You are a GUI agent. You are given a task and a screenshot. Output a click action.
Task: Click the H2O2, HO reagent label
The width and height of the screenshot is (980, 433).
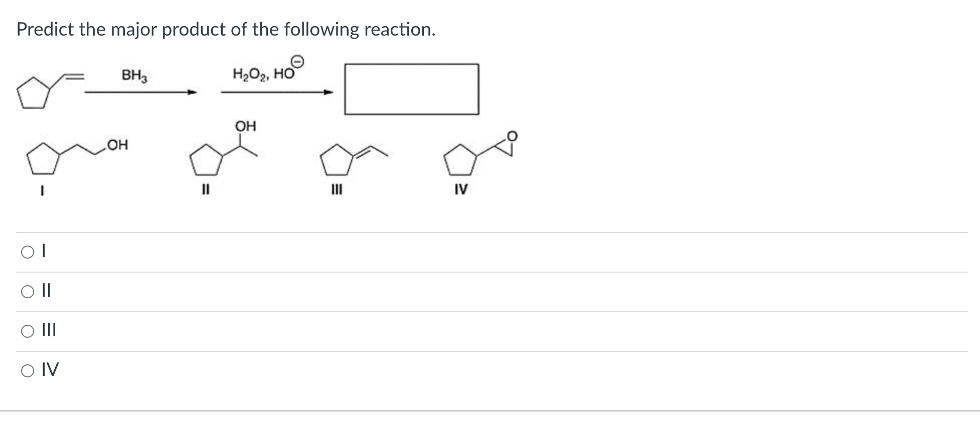pyautogui.click(x=263, y=73)
